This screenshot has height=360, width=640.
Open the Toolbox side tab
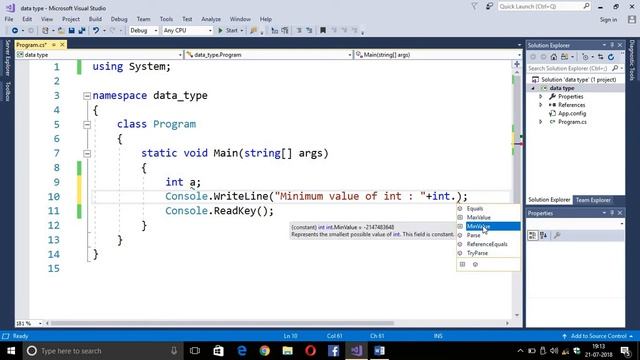7,91
